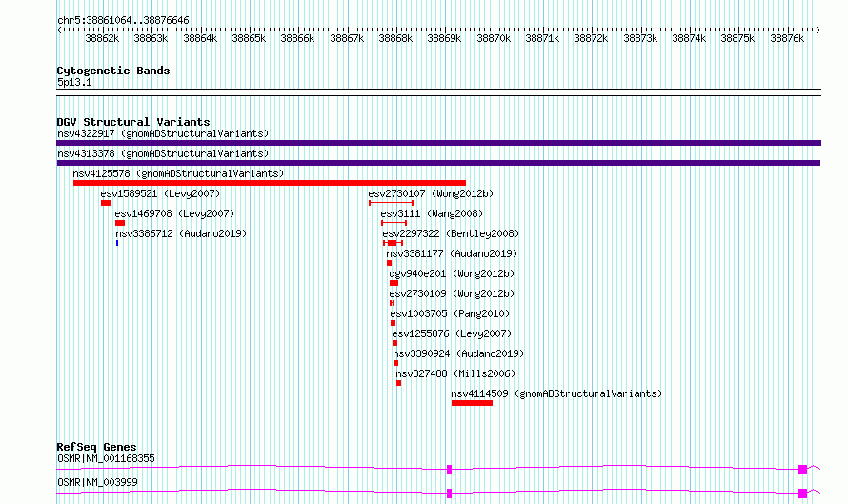The width and height of the screenshot is (848, 504).
Task: Click the 38868k ruler position
Action: coord(395,39)
